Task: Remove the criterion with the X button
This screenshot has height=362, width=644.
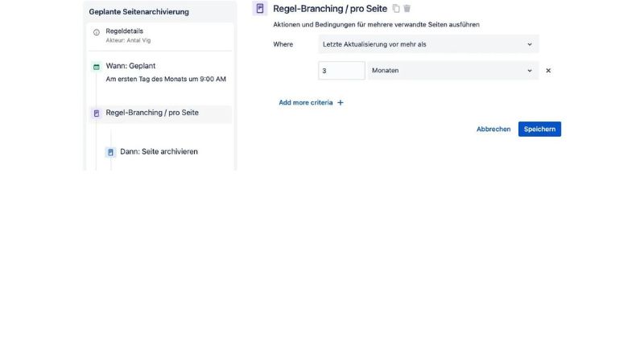Action: (548, 71)
